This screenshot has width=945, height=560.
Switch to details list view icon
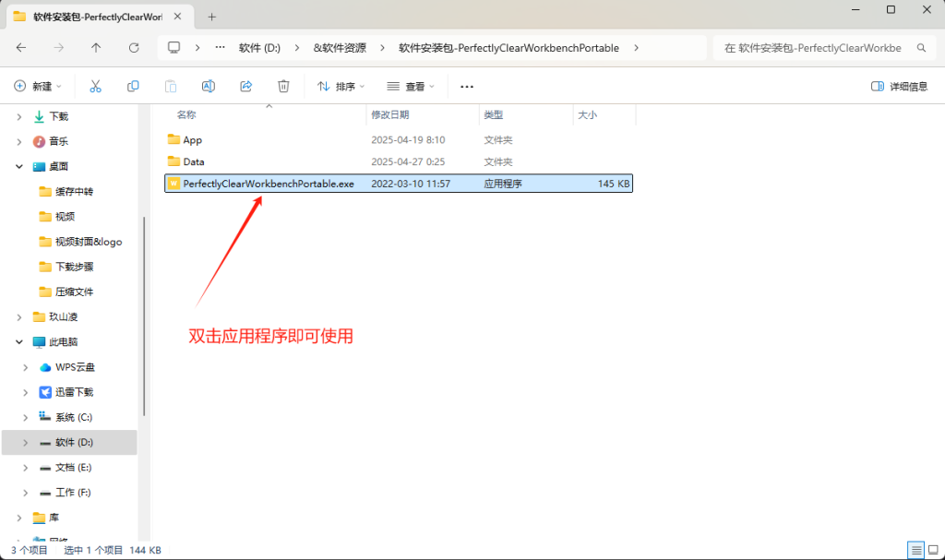click(916, 550)
